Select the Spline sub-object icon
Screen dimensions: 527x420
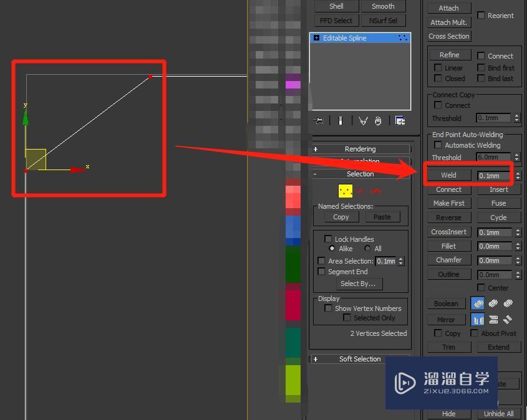(x=376, y=191)
